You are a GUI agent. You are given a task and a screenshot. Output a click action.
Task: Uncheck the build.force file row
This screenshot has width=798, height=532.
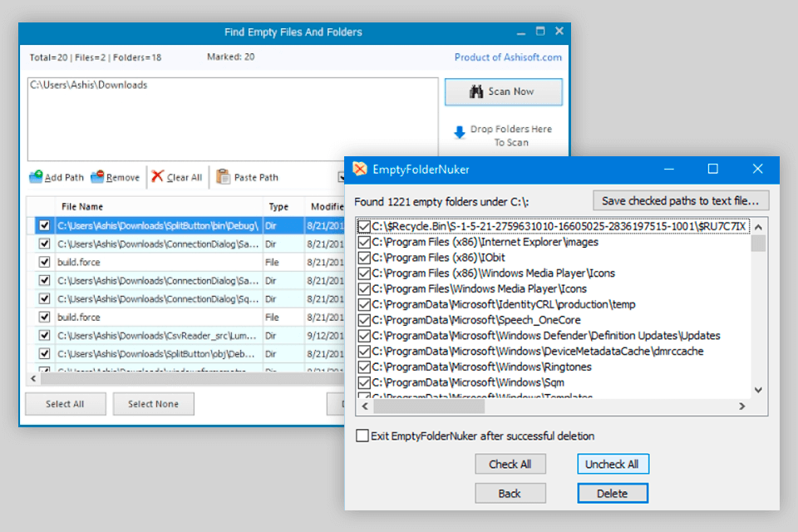pyautogui.click(x=44, y=262)
